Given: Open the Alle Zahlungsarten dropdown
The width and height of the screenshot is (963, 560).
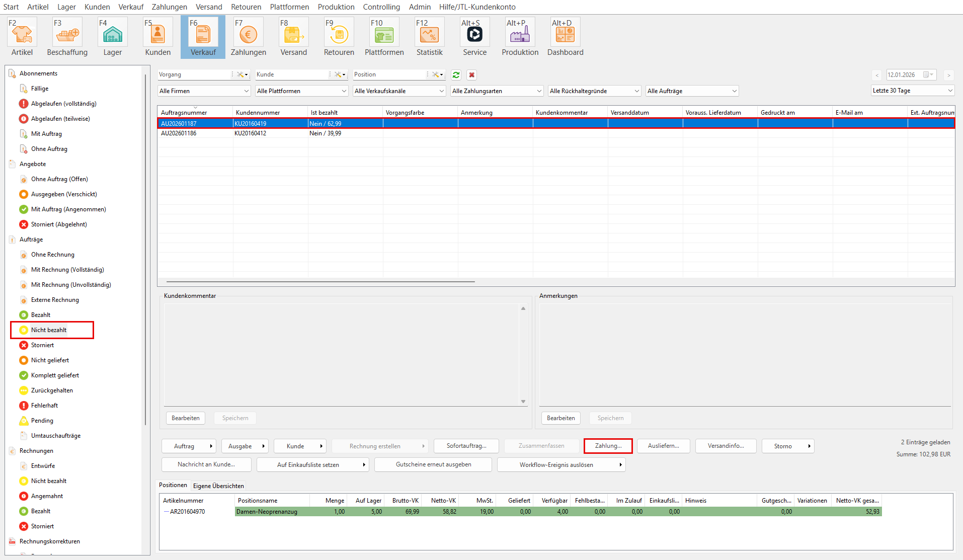Looking at the screenshot, I should pyautogui.click(x=497, y=91).
